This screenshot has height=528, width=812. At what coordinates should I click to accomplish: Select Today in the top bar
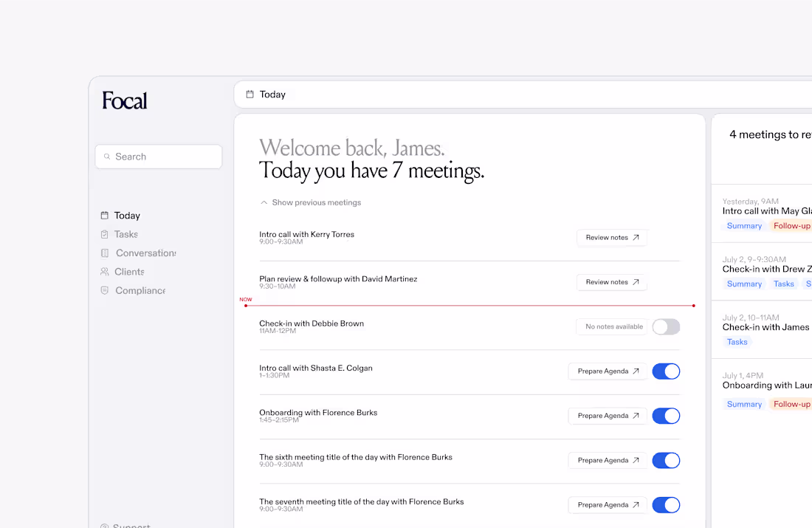[272, 95]
